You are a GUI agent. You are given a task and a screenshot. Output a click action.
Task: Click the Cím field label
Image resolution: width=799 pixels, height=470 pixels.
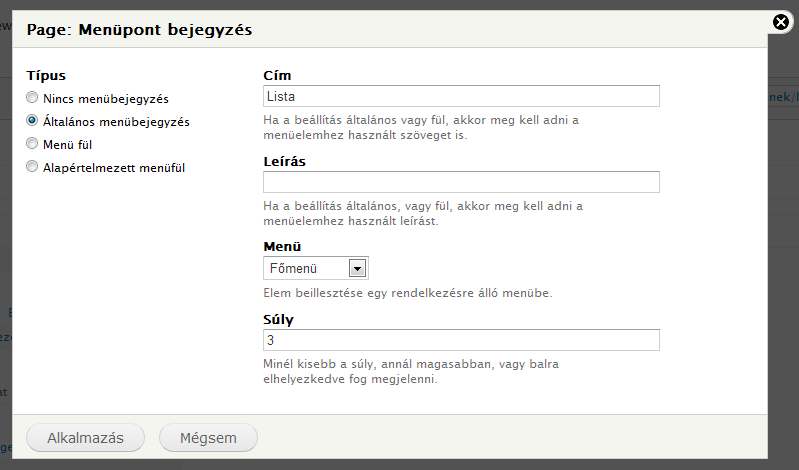(x=277, y=75)
